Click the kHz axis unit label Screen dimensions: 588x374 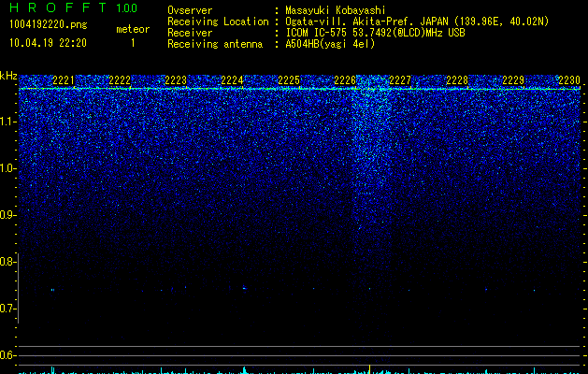coord(8,76)
